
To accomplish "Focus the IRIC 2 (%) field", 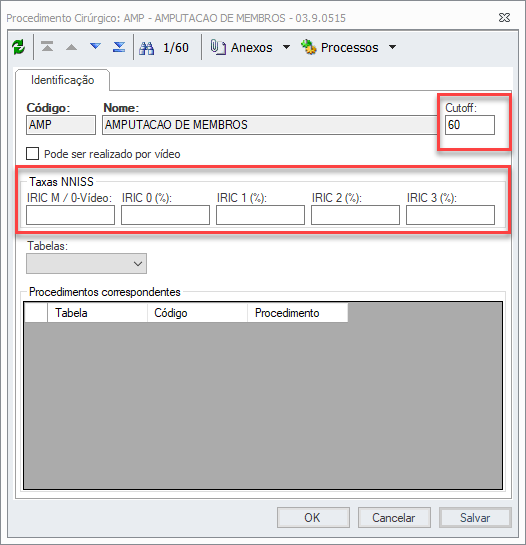I will pyautogui.click(x=355, y=215).
